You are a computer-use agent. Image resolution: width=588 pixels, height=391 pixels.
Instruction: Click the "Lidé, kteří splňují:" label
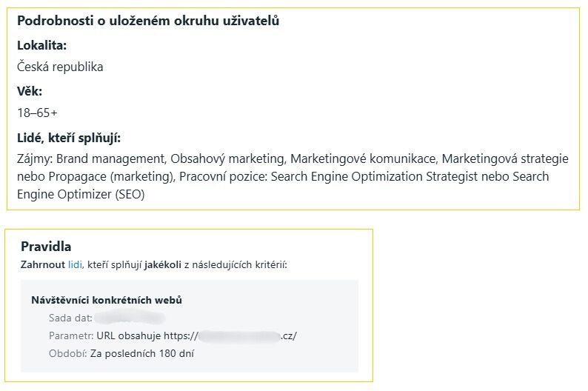click(x=69, y=138)
